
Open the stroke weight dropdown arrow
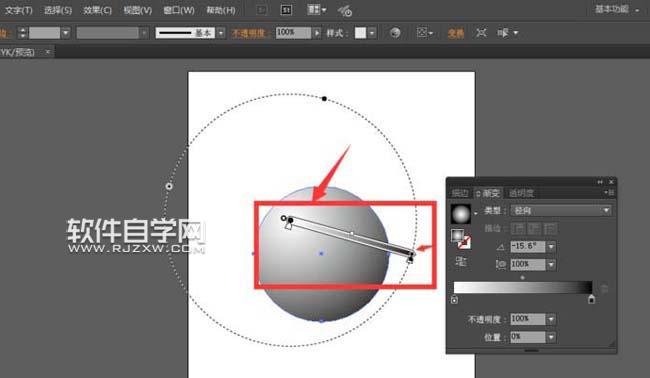pos(65,33)
